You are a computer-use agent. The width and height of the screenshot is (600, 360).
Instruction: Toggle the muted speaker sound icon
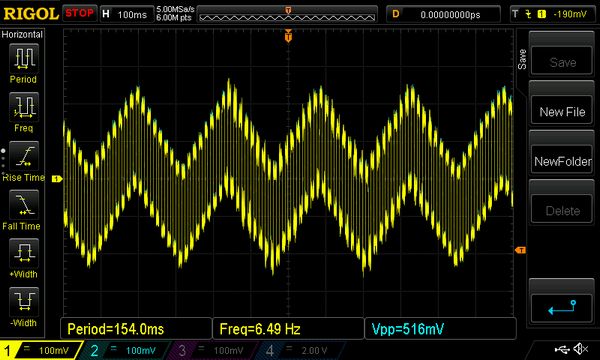click(x=581, y=349)
